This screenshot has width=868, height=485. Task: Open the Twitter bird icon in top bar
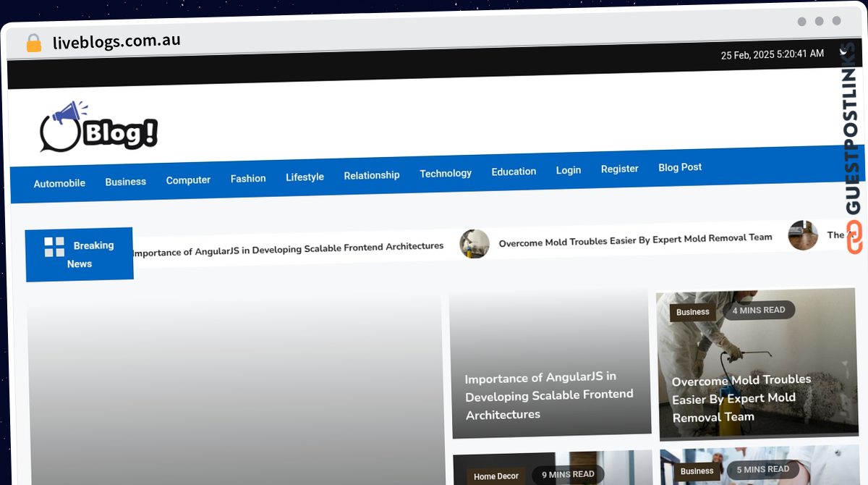pyautogui.click(x=843, y=51)
